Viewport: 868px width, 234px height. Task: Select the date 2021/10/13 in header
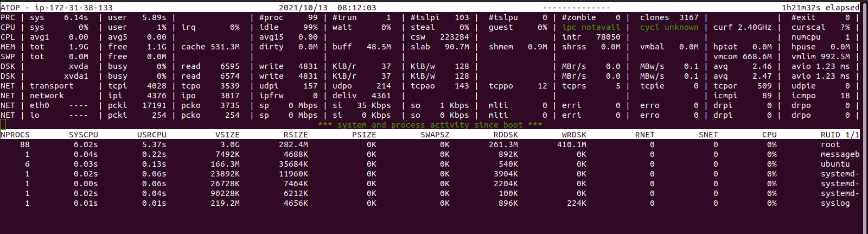click(x=303, y=8)
